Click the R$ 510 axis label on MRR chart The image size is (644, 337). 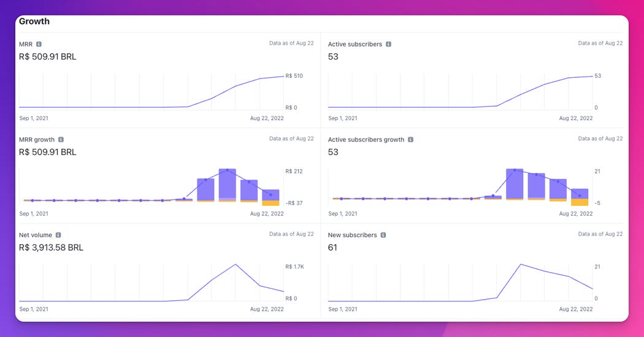point(294,76)
